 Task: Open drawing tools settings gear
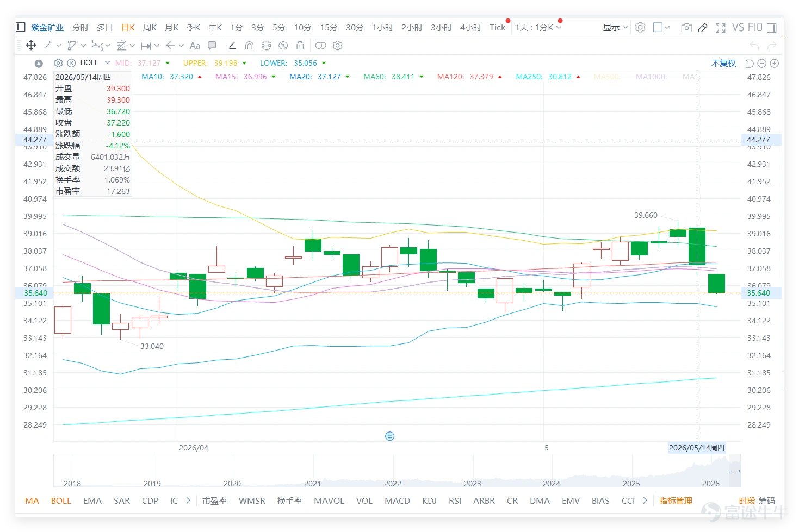click(x=338, y=46)
